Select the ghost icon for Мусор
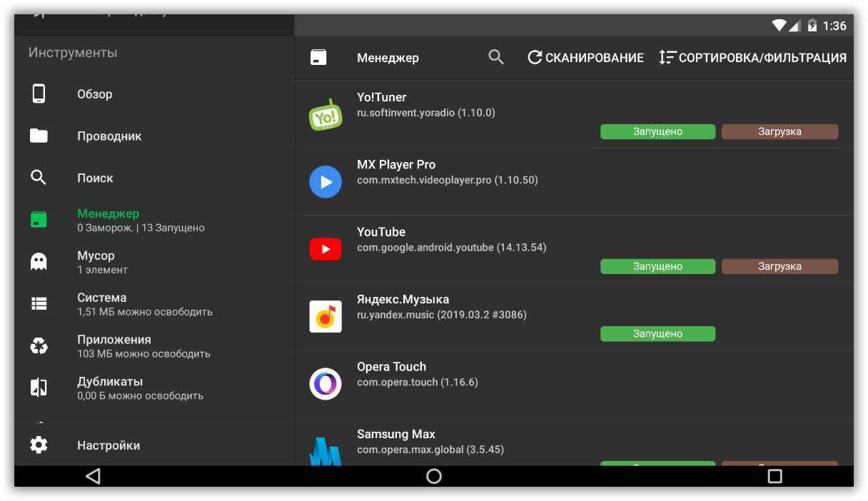Image resolution: width=868 pixels, height=501 pixels. point(39,262)
